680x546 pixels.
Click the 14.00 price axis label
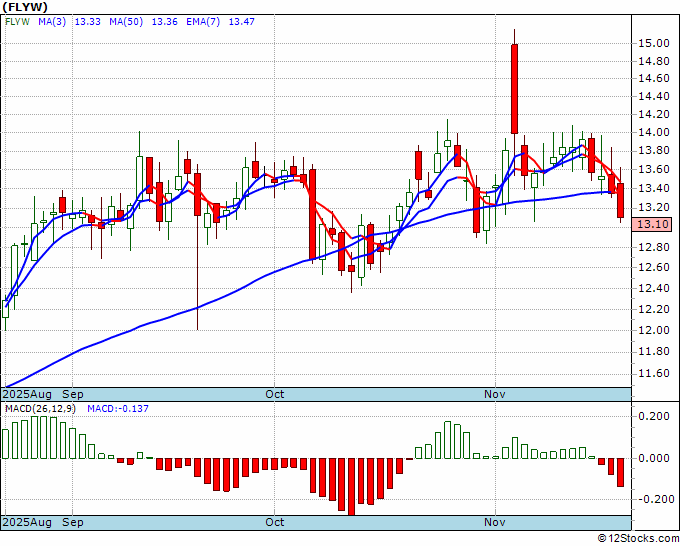coord(654,132)
